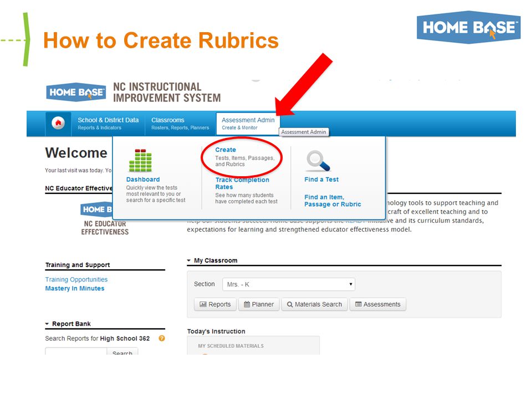Click 'See how many students' description text
The width and height of the screenshot is (532, 399).
[246, 198]
